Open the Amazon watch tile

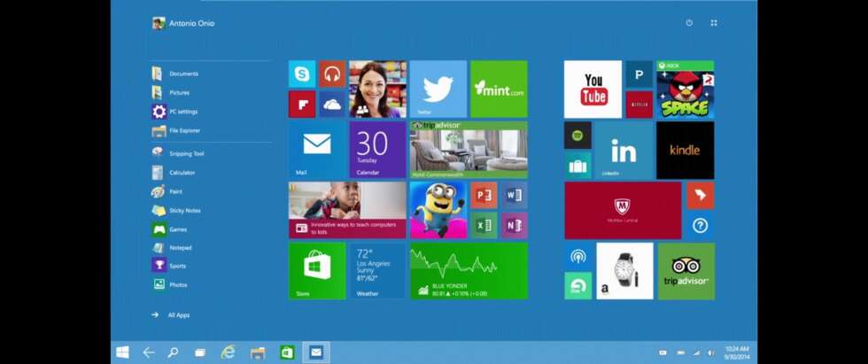(x=625, y=271)
